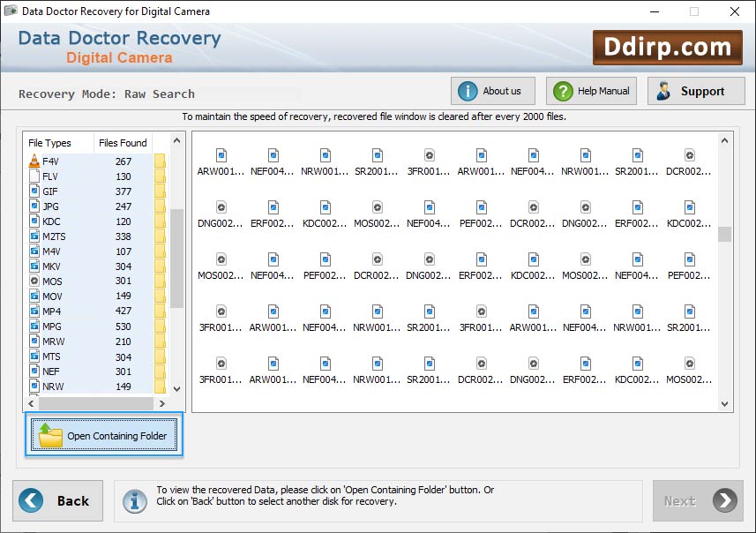Select the DCR002 file in the top row
756x533 pixels.
[x=688, y=162]
